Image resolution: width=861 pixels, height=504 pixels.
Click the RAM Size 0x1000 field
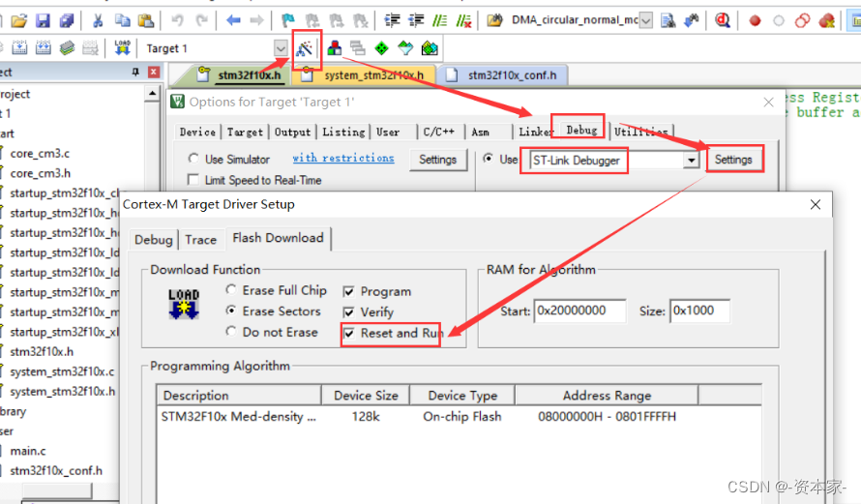pos(699,311)
